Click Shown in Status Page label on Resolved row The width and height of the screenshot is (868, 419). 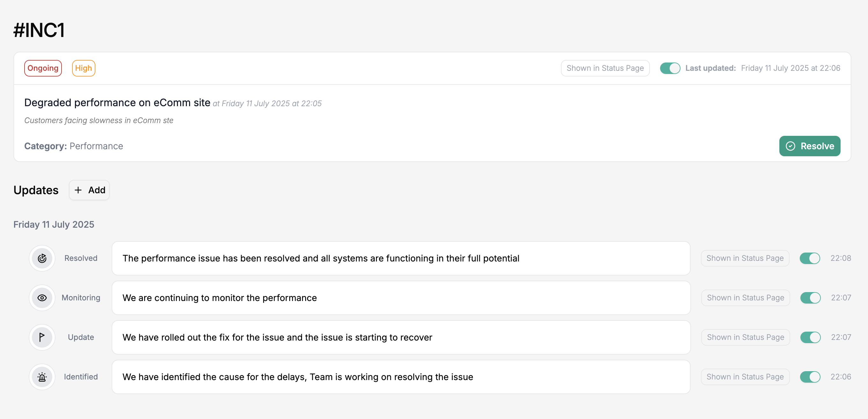[x=745, y=258]
